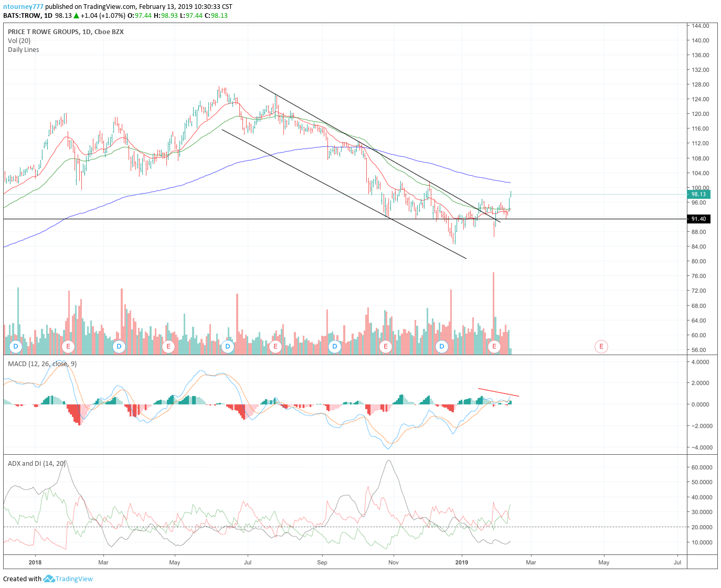Image resolution: width=721 pixels, height=588 pixels.
Task: Click the +1.04 (+1.07%) change value
Action: click(x=103, y=16)
